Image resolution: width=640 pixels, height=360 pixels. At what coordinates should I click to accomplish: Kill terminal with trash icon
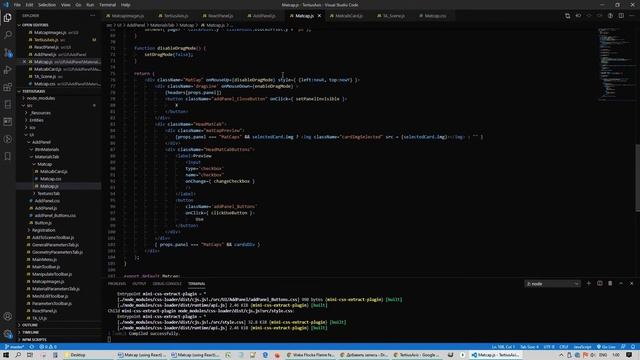click(x=610, y=283)
